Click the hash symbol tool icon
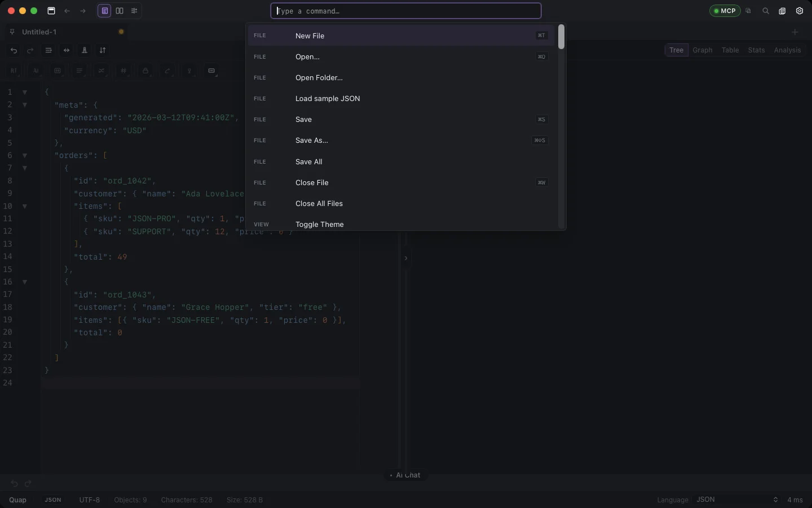Screen dimensions: 812x508 (123, 71)
